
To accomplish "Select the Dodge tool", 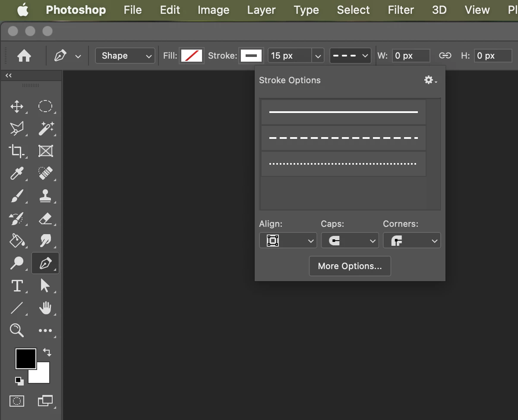I will point(17,263).
